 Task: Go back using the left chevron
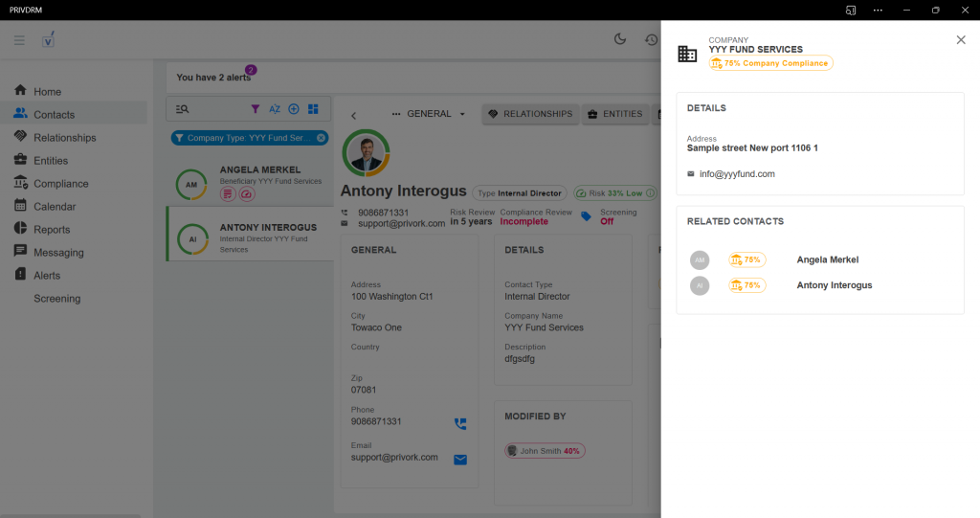tap(353, 115)
